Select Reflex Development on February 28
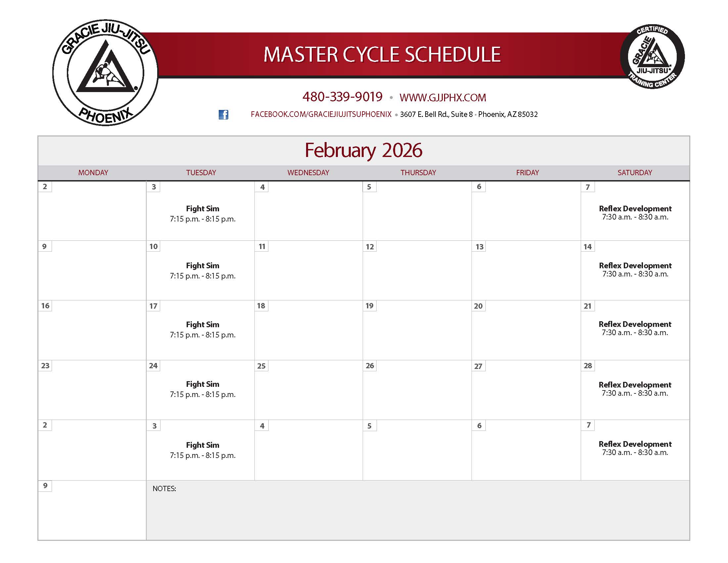The image size is (728, 563). [635, 388]
